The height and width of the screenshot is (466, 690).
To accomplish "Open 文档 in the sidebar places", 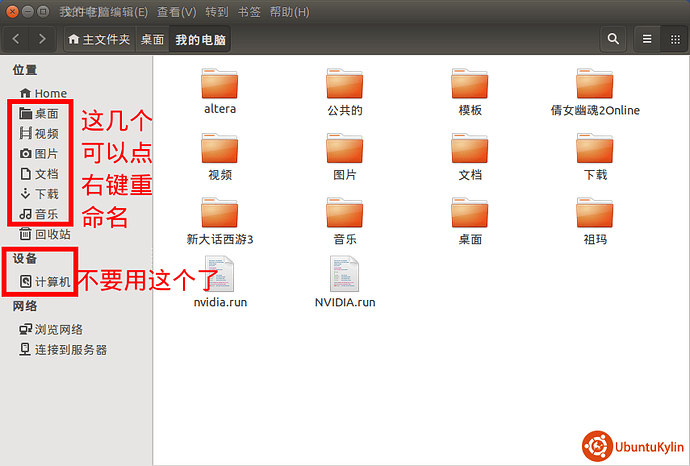I will coord(39,174).
